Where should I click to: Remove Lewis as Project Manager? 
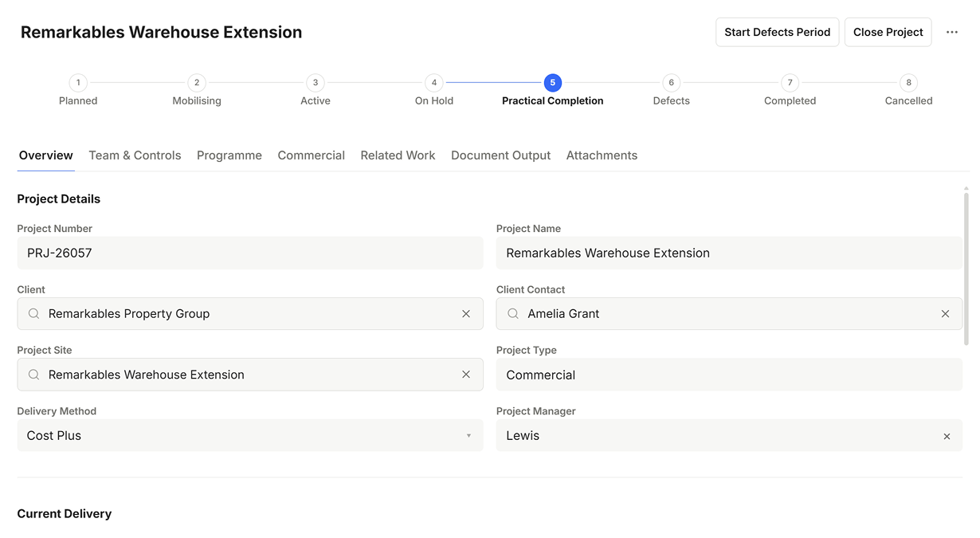pos(947,436)
